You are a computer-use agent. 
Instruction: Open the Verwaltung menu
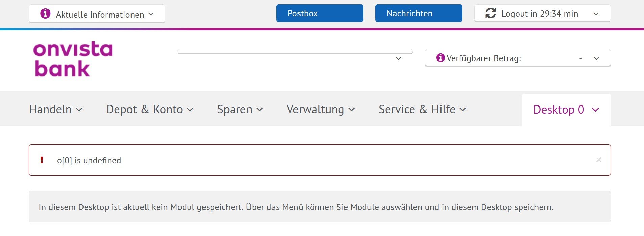tap(320, 110)
